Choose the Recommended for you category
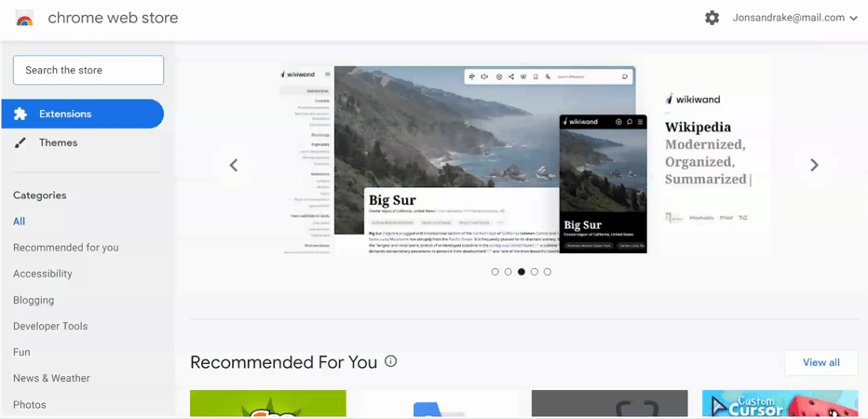 [66, 248]
